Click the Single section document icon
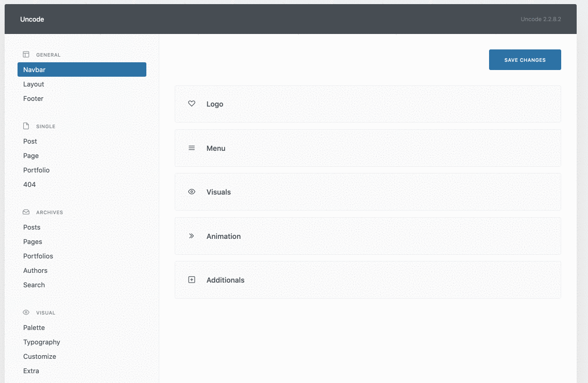This screenshot has height=383, width=588. pos(25,126)
